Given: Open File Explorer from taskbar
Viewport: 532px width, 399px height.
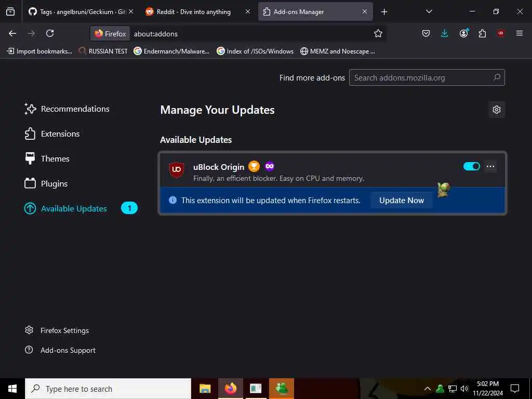Looking at the screenshot, I should (x=205, y=389).
